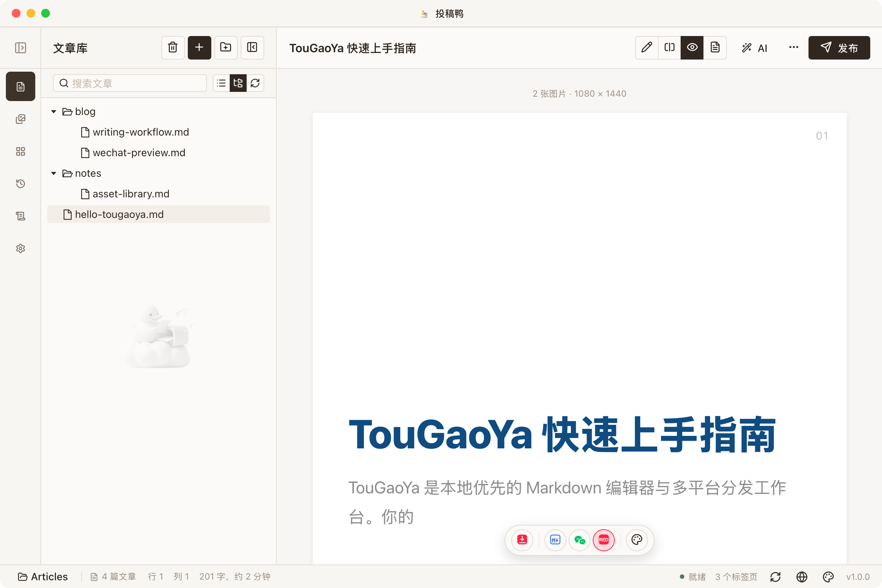
Task: Collapse the article library panel
Action: click(x=252, y=48)
